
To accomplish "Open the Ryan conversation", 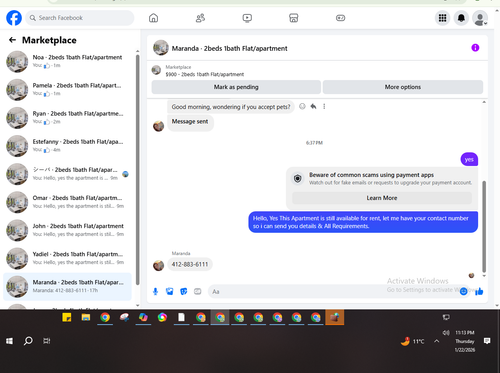I will coord(68,118).
